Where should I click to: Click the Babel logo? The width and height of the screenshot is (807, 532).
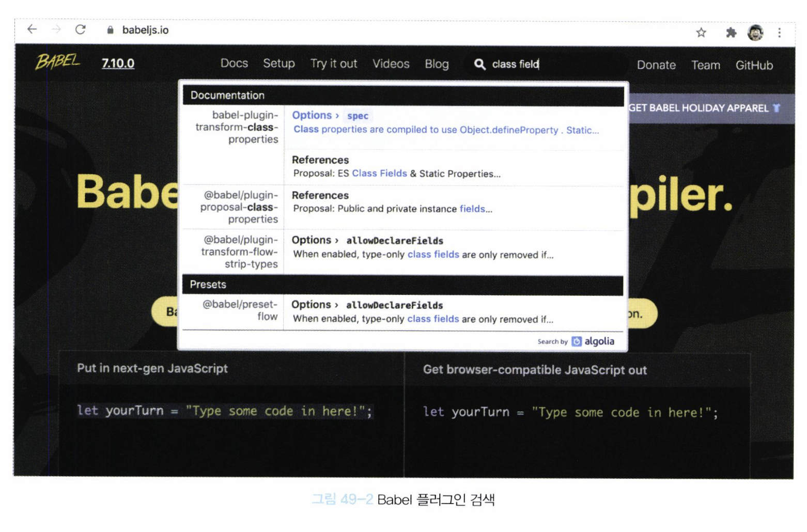click(57, 62)
